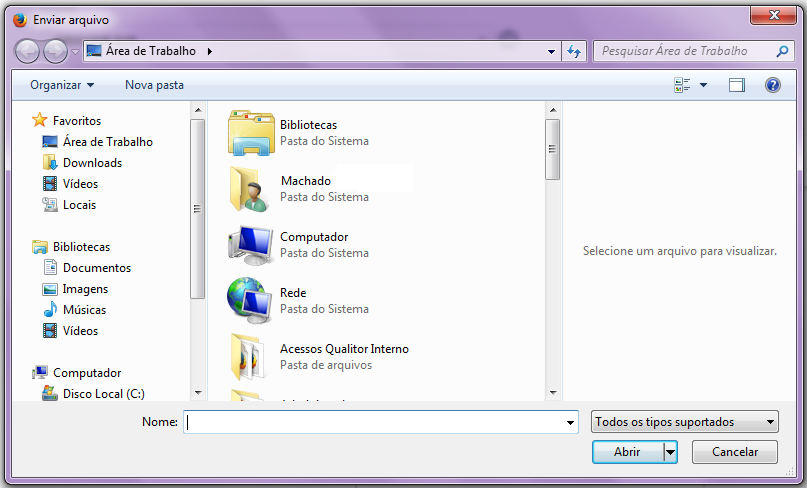The image size is (807, 488).
Task: Click the Rede network globe icon
Action: click(250, 300)
